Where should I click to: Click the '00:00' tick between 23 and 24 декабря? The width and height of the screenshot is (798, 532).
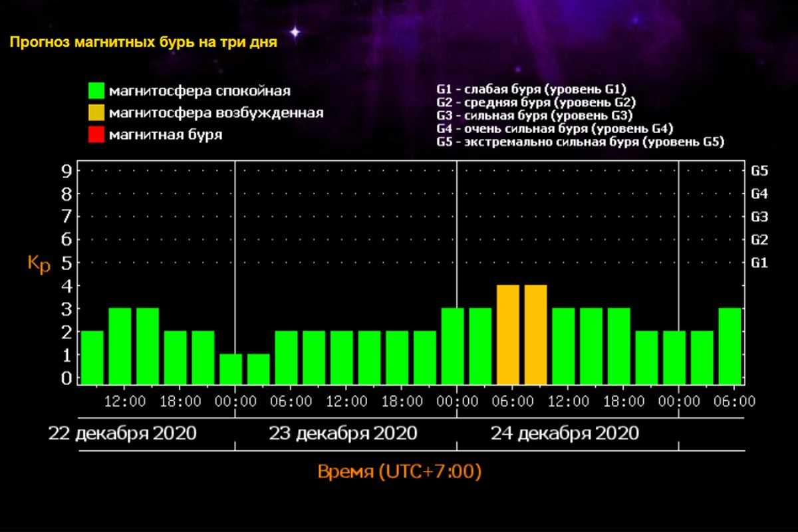pyautogui.click(x=458, y=402)
